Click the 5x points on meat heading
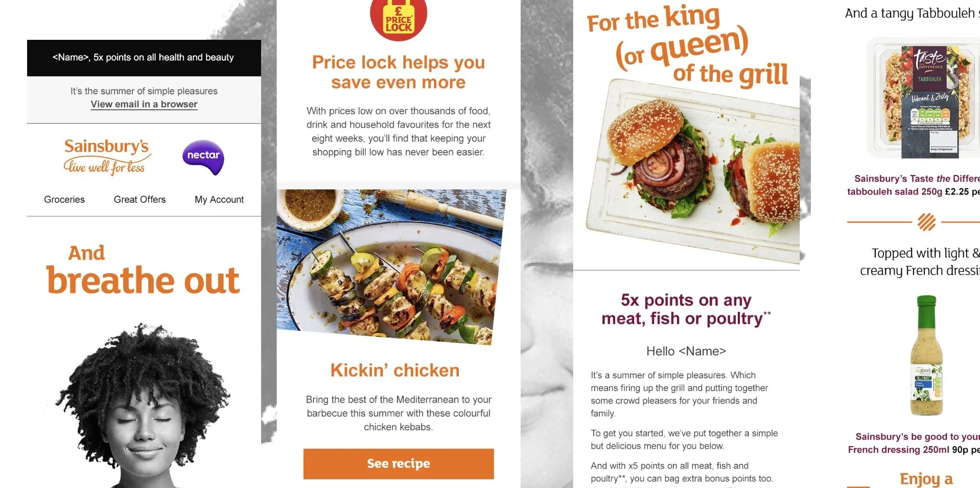The height and width of the screenshot is (488, 980). pos(686,309)
